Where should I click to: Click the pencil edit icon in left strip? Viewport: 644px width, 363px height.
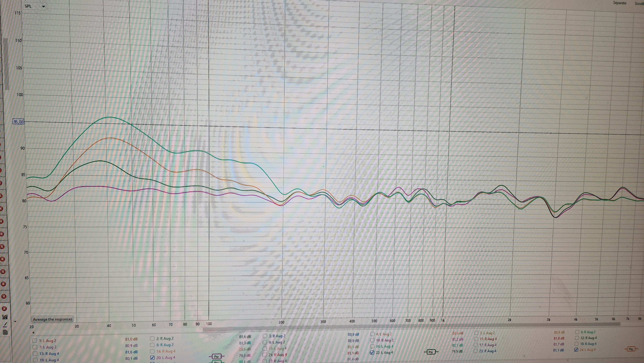5,325
